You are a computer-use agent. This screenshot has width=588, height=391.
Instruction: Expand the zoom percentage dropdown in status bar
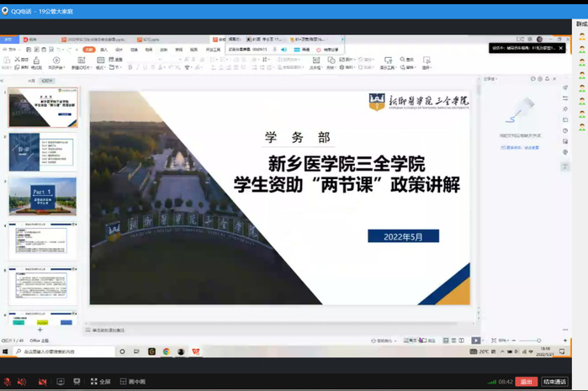[x=505, y=341]
